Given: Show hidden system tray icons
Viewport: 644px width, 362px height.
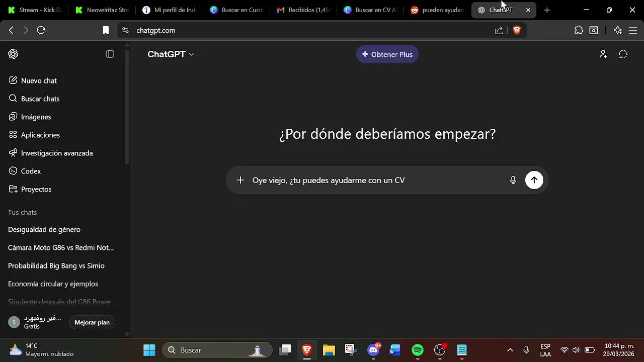Looking at the screenshot, I should click(x=510, y=350).
